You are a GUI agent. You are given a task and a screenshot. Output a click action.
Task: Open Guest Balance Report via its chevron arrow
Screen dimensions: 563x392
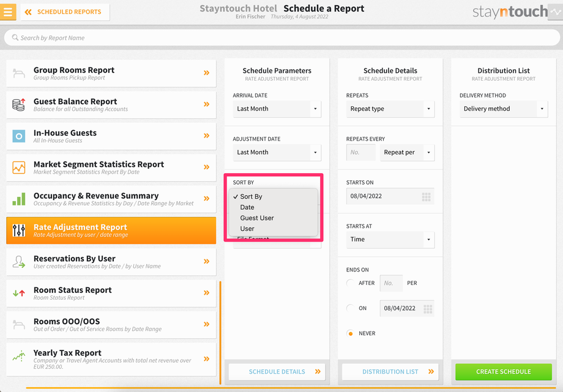tap(206, 104)
